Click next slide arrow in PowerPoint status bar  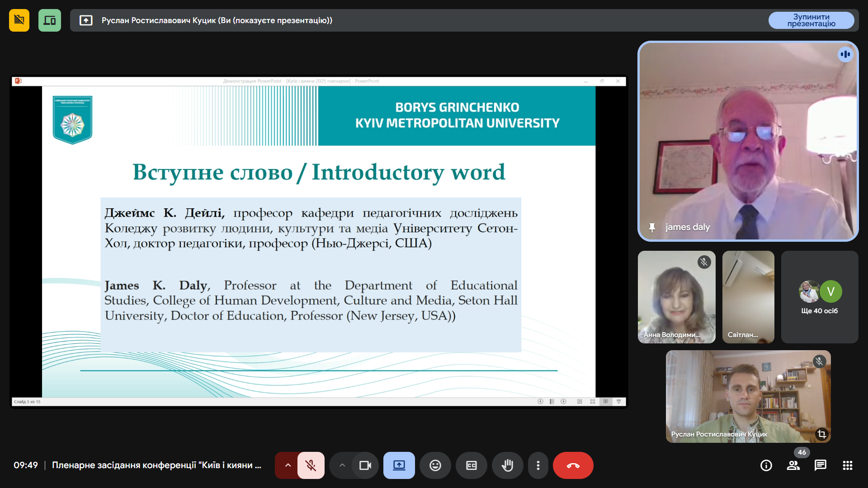[563, 402]
